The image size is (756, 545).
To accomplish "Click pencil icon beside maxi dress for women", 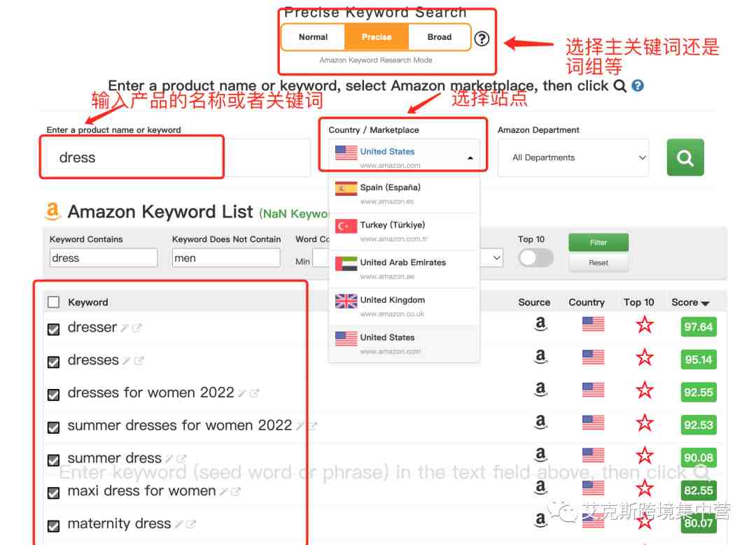I will click(x=223, y=492).
